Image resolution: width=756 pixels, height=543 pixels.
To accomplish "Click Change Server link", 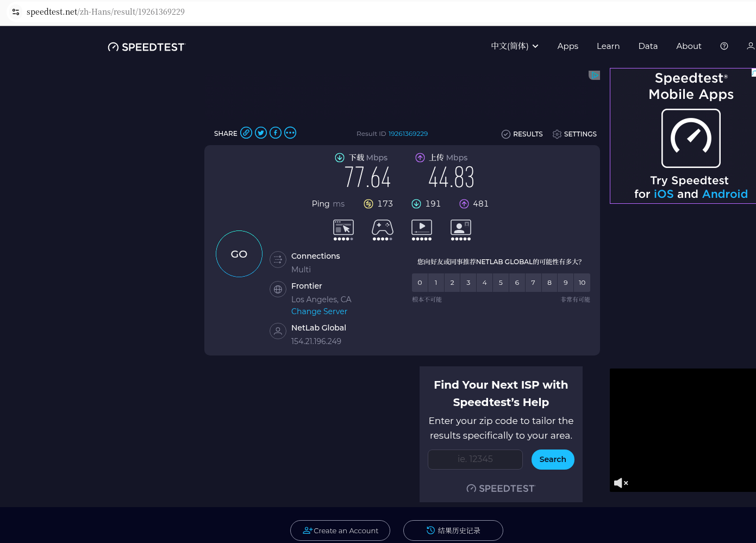I will pyautogui.click(x=319, y=311).
